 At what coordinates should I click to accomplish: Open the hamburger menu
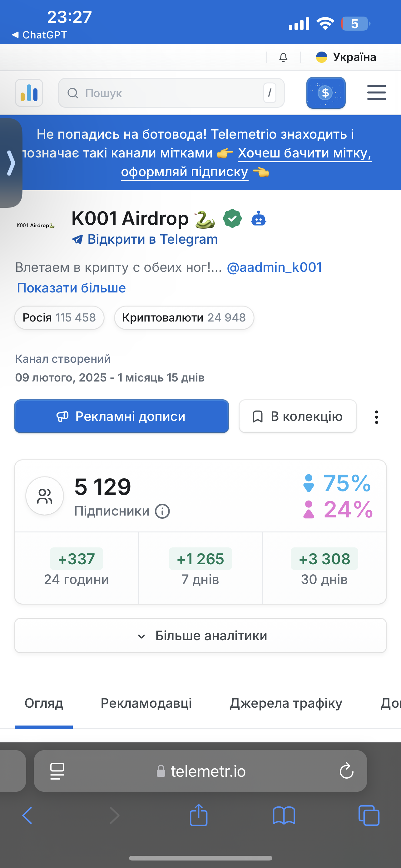click(x=376, y=93)
